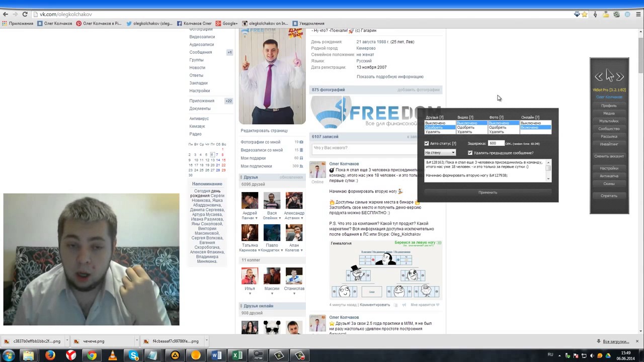Click the volume icon in system tray
Screen dimensions: 644x362
592,355
